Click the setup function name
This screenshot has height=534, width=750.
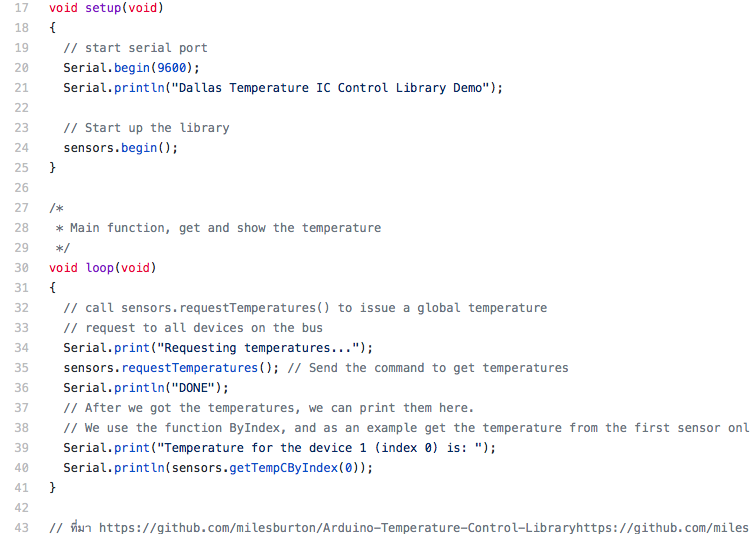coord(103,8)
